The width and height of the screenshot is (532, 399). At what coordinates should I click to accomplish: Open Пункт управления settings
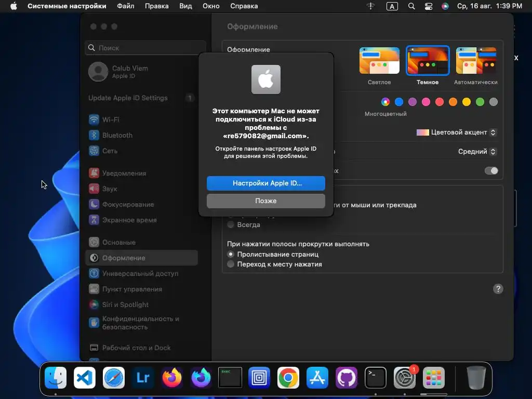[x=141, y=289]
